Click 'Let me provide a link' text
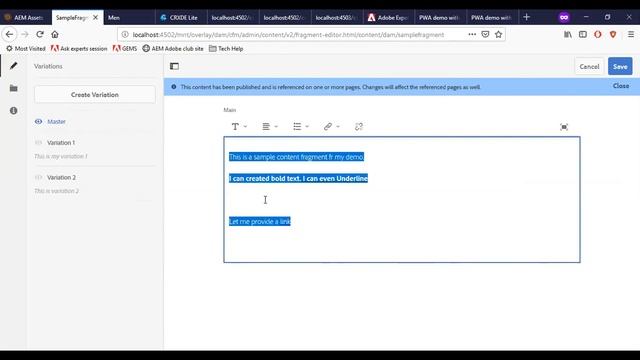Image resolution: width=640 pixels, height=360 pixels. point(260,221)
